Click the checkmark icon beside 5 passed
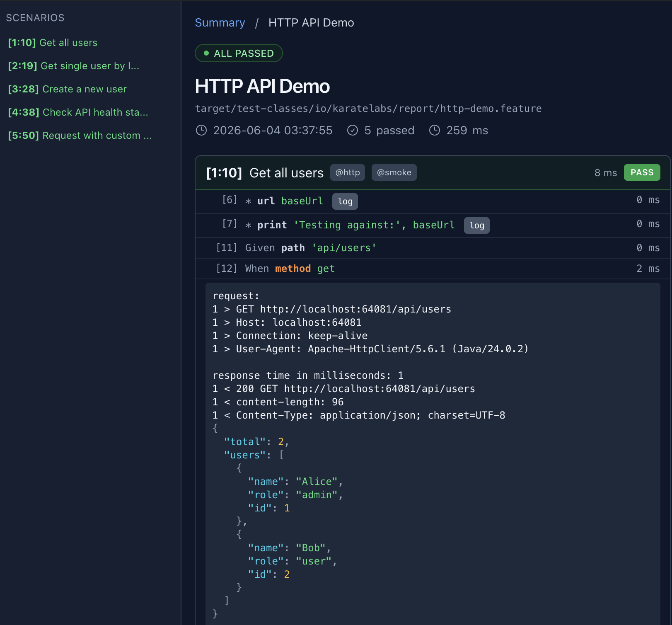This screenshot has height=625, width=672. pyautogui.click(x=353, y=131)
